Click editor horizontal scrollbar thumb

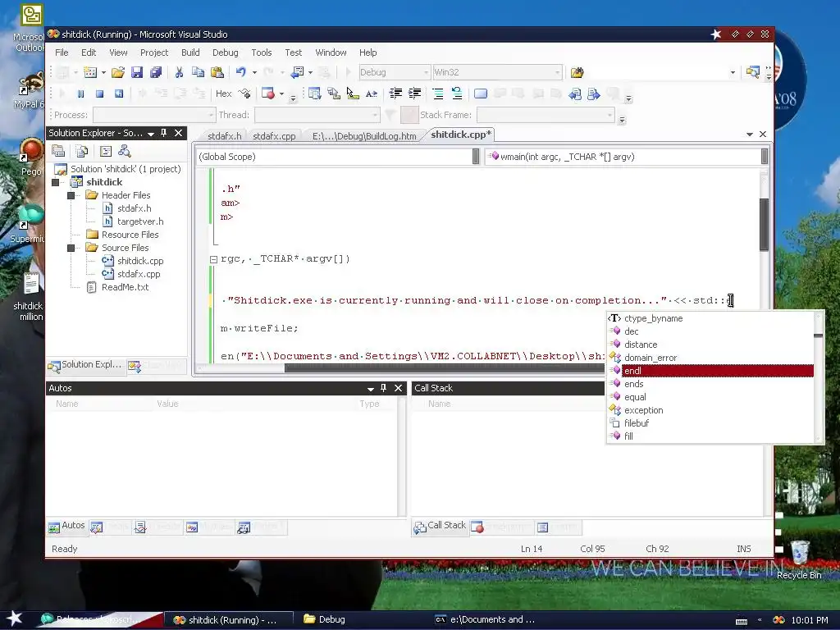pos(445,368)
